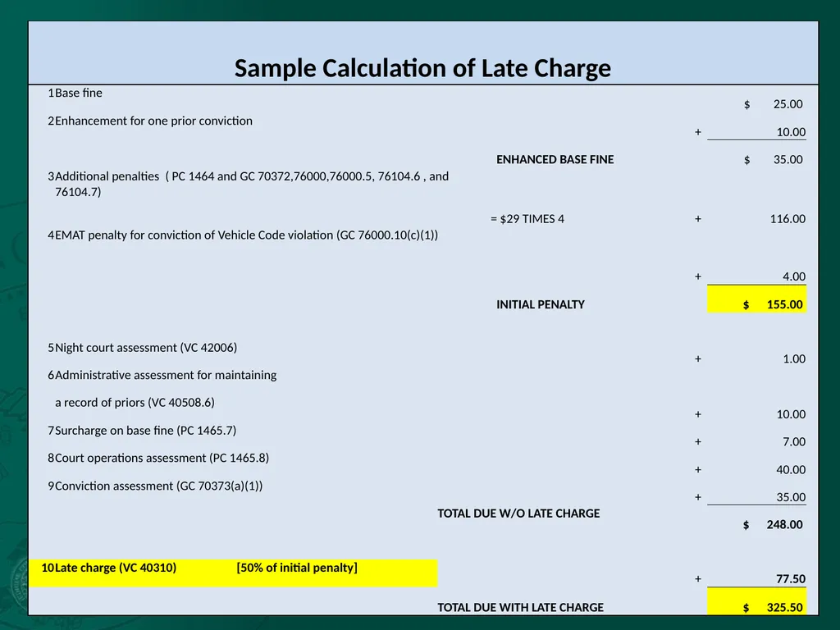Click 'Administrative assessment for maintaining' line
The height and width of the screenshot is (630, 840).
166,375
